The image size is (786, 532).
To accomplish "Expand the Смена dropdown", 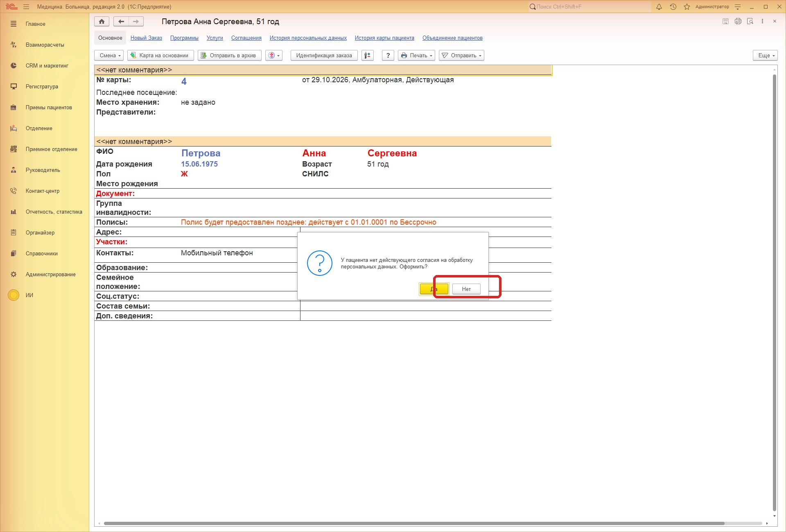I will coord(109,56).
